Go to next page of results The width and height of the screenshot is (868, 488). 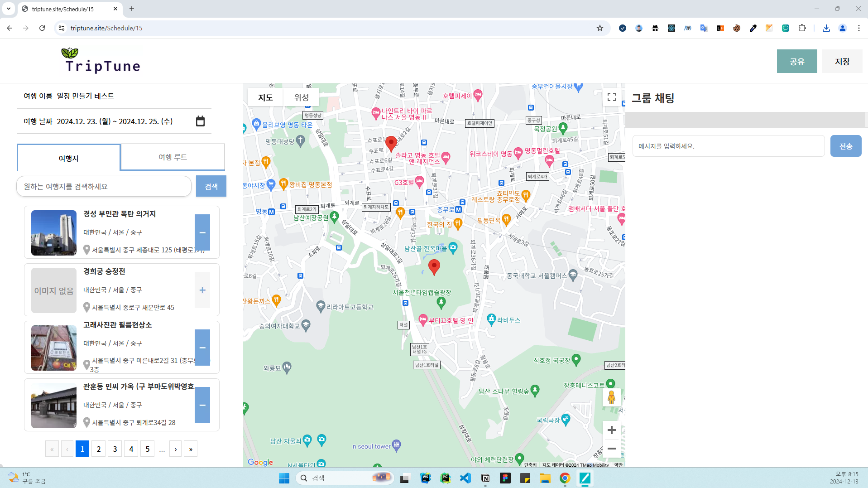(x=176, y=449)
